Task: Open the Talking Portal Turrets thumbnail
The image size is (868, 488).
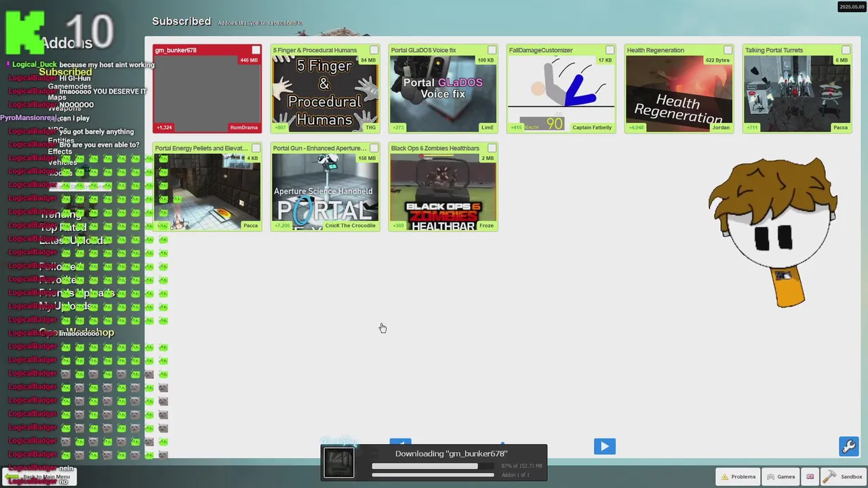Action: coord(797,94)
